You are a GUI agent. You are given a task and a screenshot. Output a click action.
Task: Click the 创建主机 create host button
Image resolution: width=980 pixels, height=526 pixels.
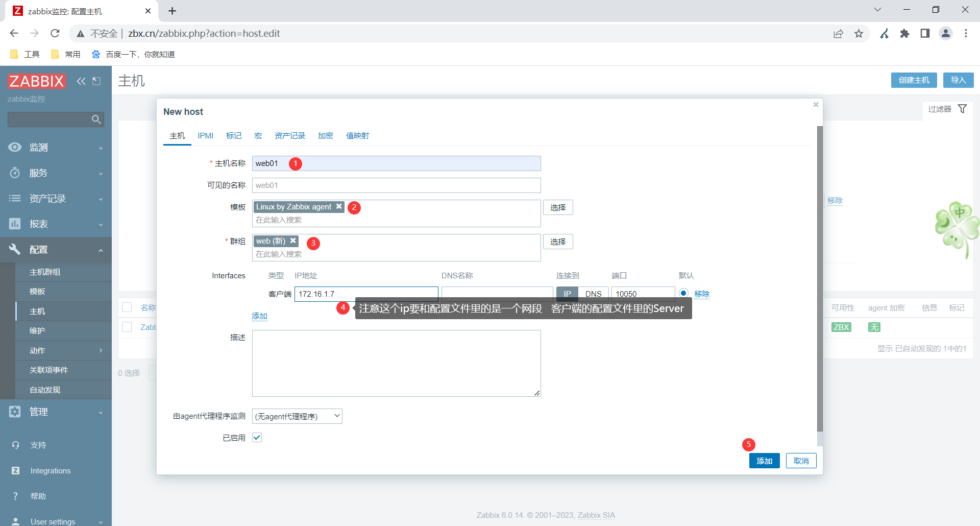[x=914, y=80]
